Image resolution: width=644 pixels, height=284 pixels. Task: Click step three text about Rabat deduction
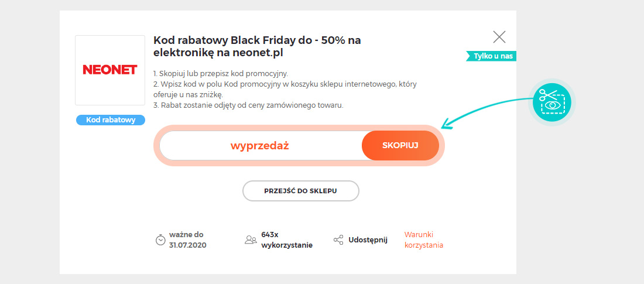pos(248,105)
